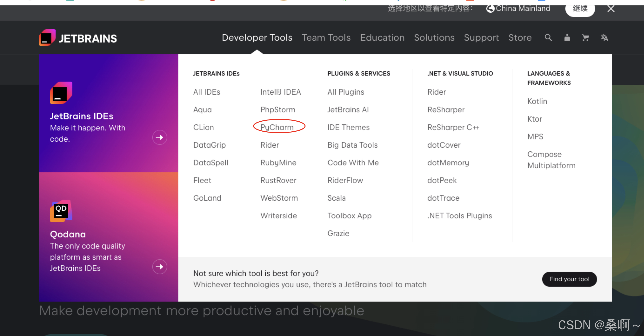The height and width of the screenshot is (336, 644).
Task: Click the JetBrains IDEs card arrow
Action: [160, 137]
